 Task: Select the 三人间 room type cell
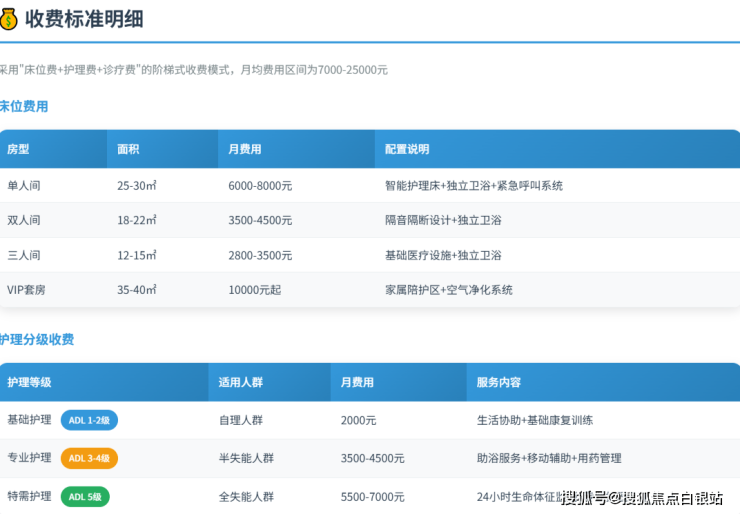pyautogui.click(x=24, y=255)
